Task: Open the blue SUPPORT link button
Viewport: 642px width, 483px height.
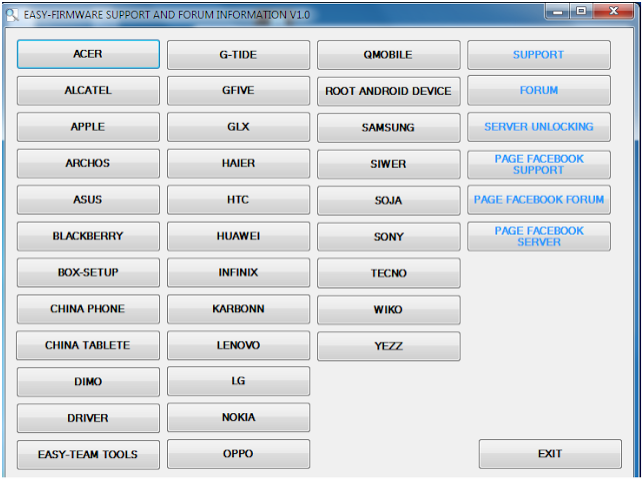Action: coord(539,55)
